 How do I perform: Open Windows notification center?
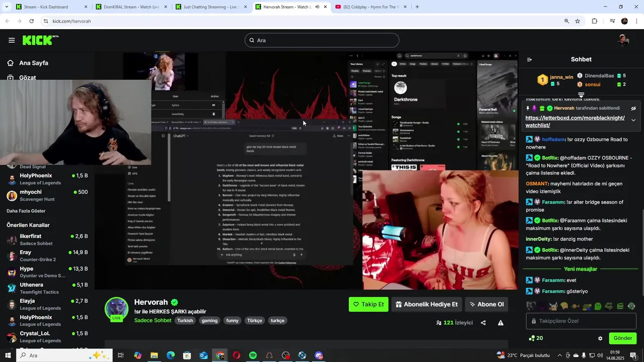tap(633, 355)
